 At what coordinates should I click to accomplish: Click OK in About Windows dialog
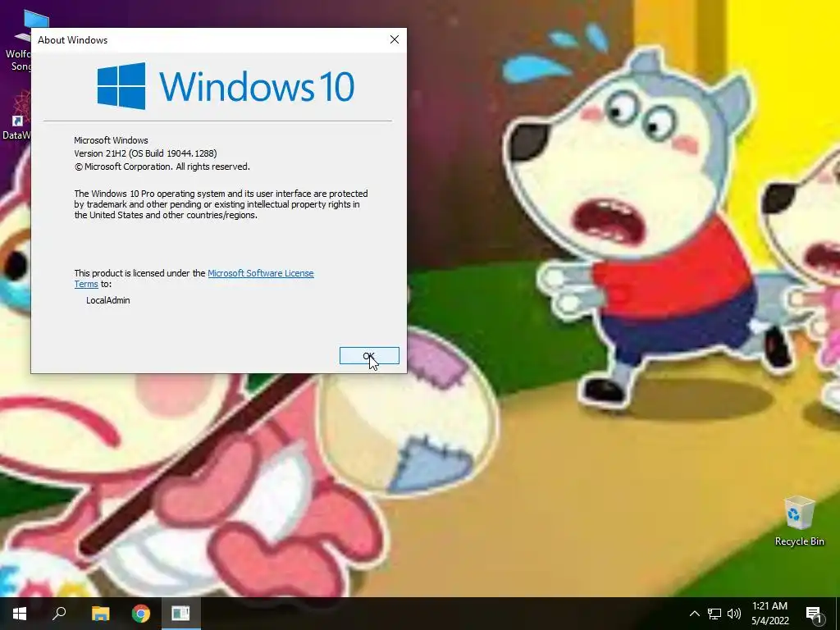(x=369, y=356)
